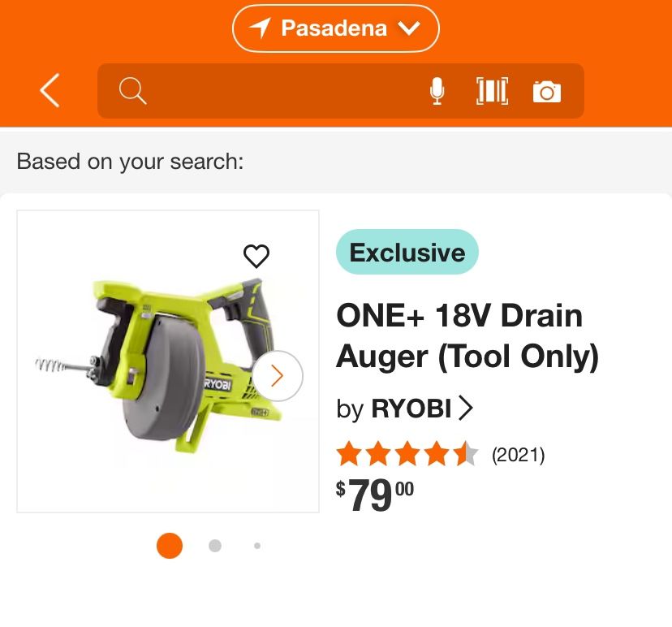The image size is (672, 627).
Task: Click the location arrow icon beside Pasadena
Action: [261, 29]
